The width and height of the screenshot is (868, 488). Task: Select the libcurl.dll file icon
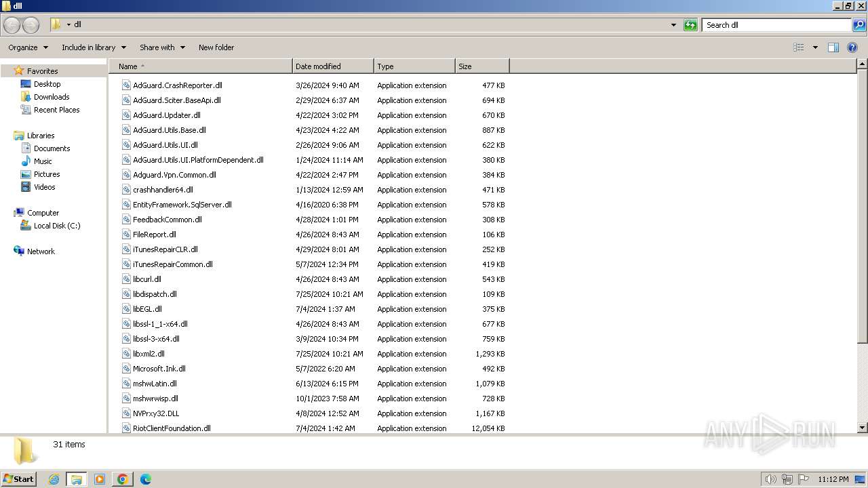click(x=126, y=279)
